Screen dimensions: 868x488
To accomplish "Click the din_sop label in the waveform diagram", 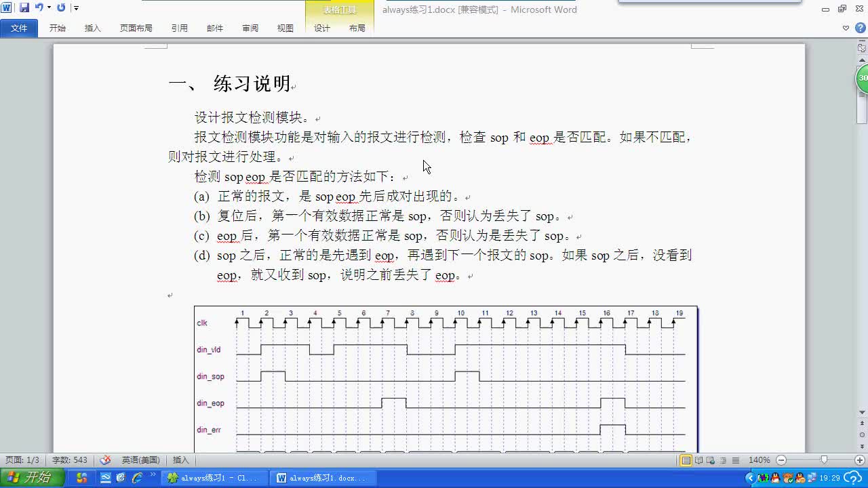I will 210,376.
